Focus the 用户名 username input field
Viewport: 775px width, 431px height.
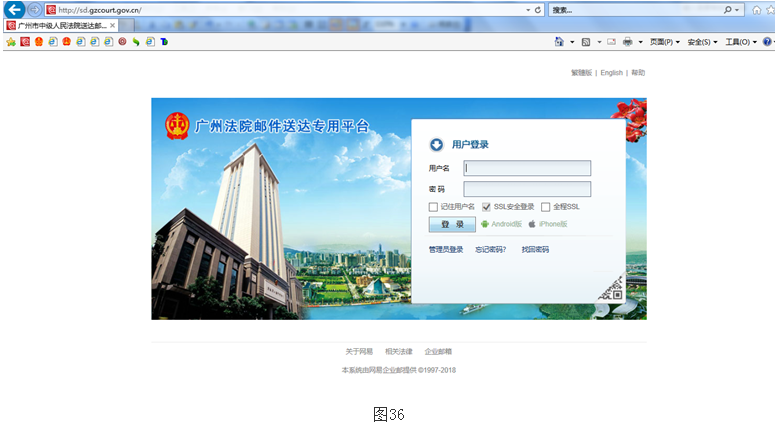(527, 168)
